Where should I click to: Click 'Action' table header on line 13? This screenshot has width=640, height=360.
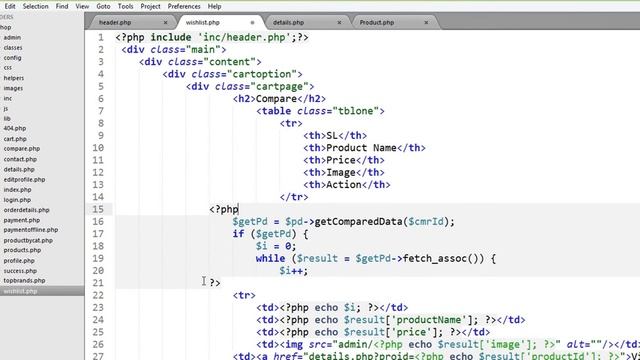pyautogui.click(x=344, y=185)
